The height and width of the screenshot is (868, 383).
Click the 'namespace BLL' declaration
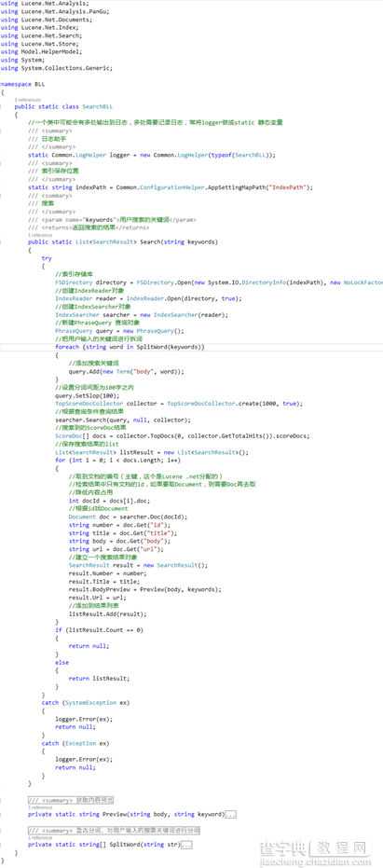pyautogui.click(x=23, y=84)
